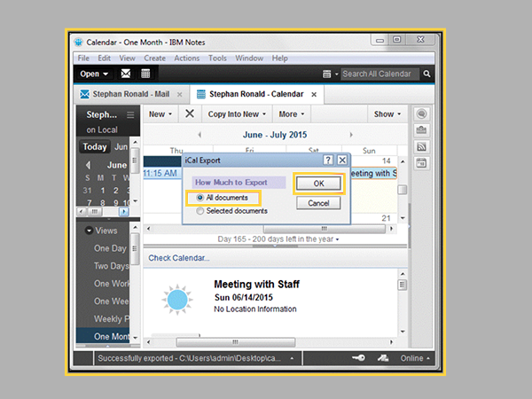This screenshot has height=399, width=532.
Task: Open the Check Calendar... link
Action: coord(179,258)
